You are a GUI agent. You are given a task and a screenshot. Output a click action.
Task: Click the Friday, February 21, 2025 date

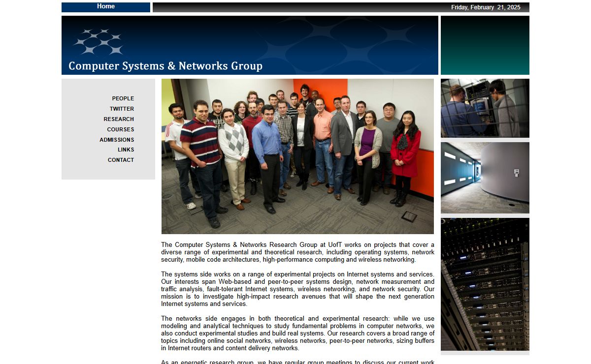click(485, 7)
